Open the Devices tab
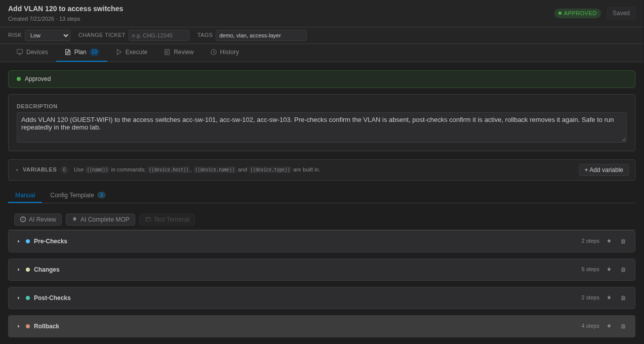644x344 pixels. [32, 52]
